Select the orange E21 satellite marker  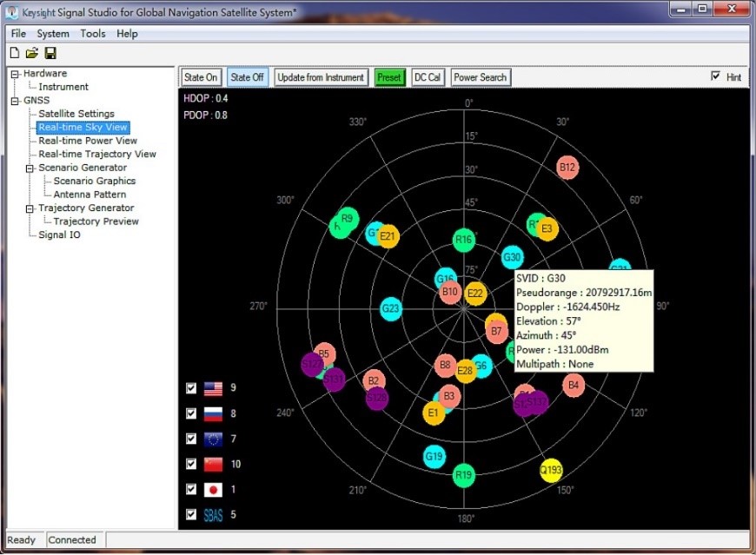388,236
